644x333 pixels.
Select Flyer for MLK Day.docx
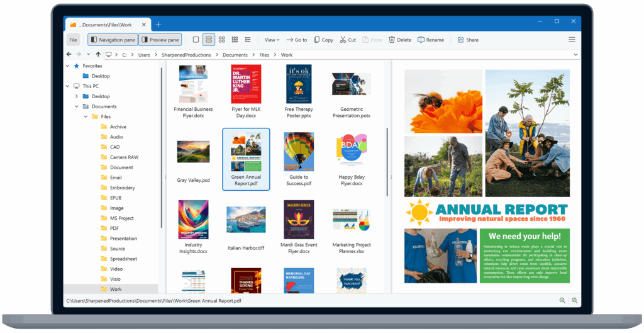pos(246,91)
